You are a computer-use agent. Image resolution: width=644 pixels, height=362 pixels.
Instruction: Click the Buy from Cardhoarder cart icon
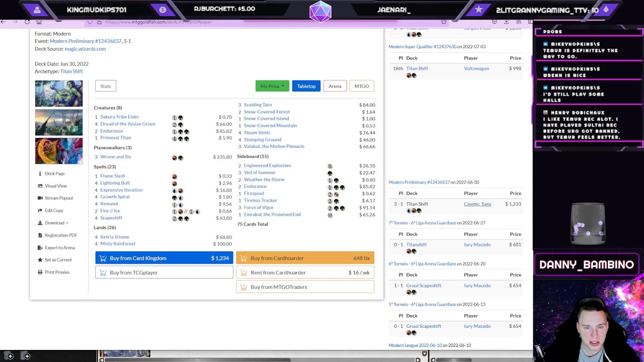tap(244, 258)
